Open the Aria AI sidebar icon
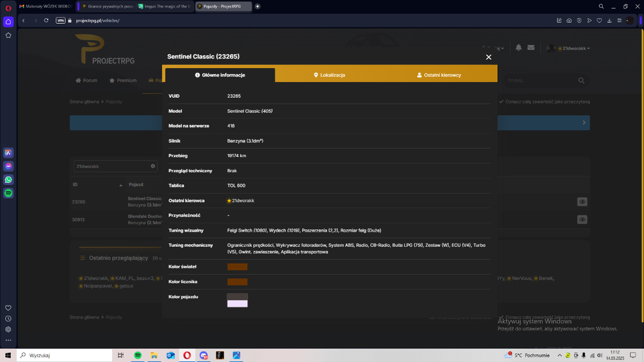 [8, 153]
